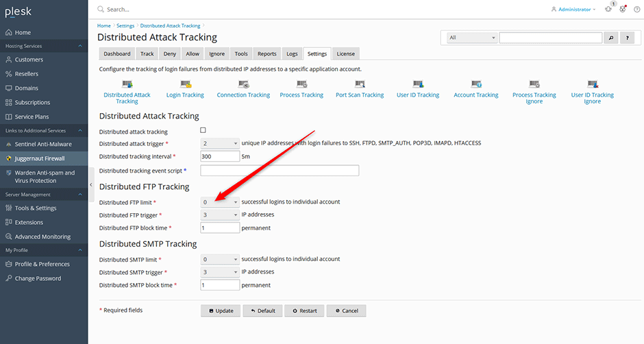Select the Account Tracking icon
Screen dimensions: 644x344
476,84
